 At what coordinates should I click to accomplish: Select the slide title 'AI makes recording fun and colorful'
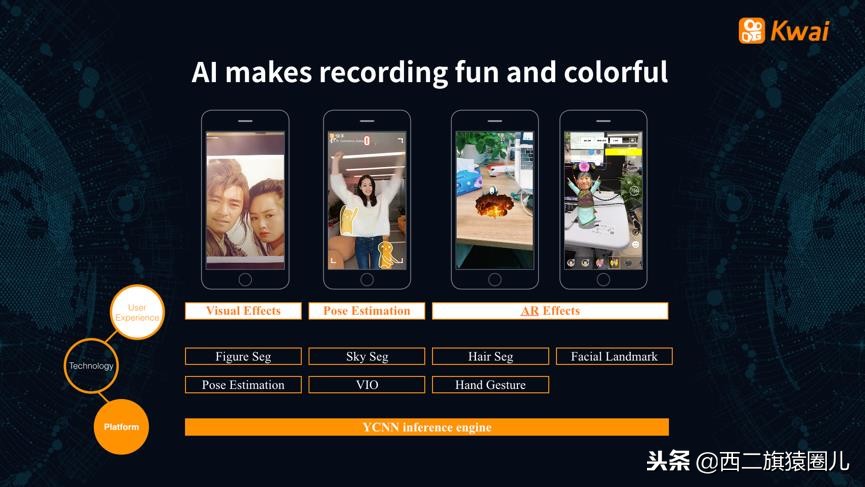(430, 72)
